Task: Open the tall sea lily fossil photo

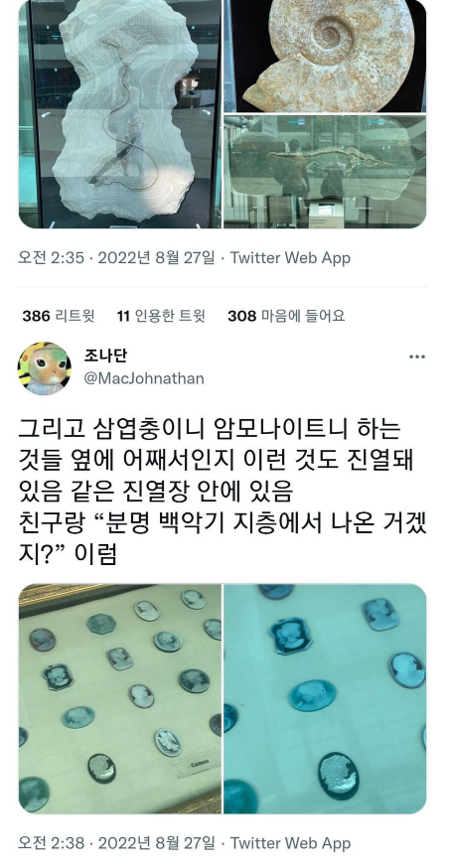Action: click(x=119, y=113)
